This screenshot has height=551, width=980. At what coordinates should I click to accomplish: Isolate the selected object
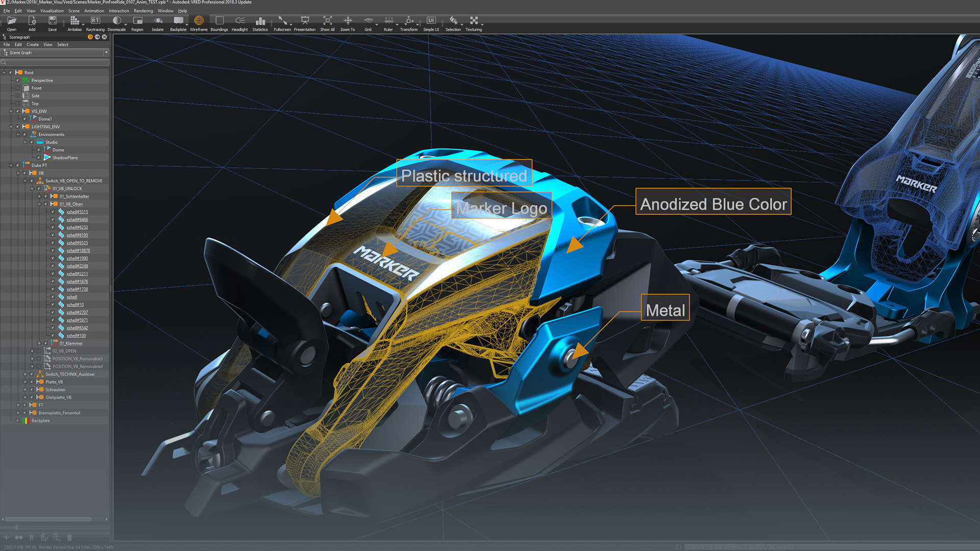(x=158, y=23)
